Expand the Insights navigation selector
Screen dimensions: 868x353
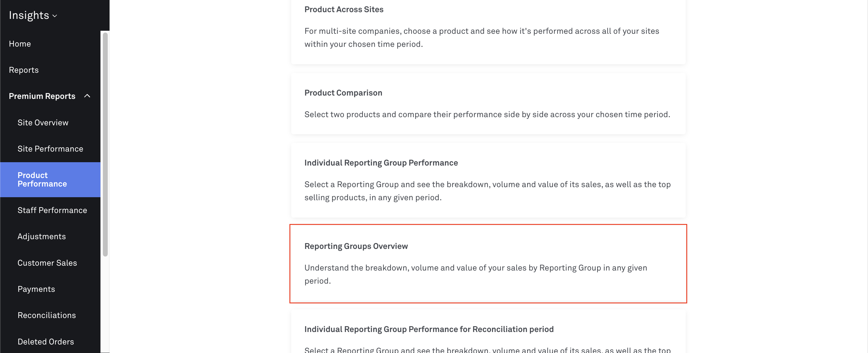33,15
